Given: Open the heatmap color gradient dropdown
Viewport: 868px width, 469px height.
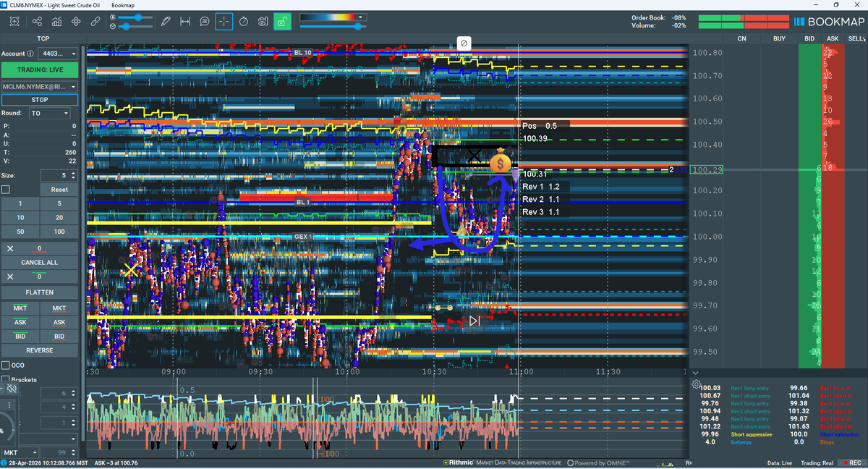Looking at the screenshot, I should tap(333, 17).
